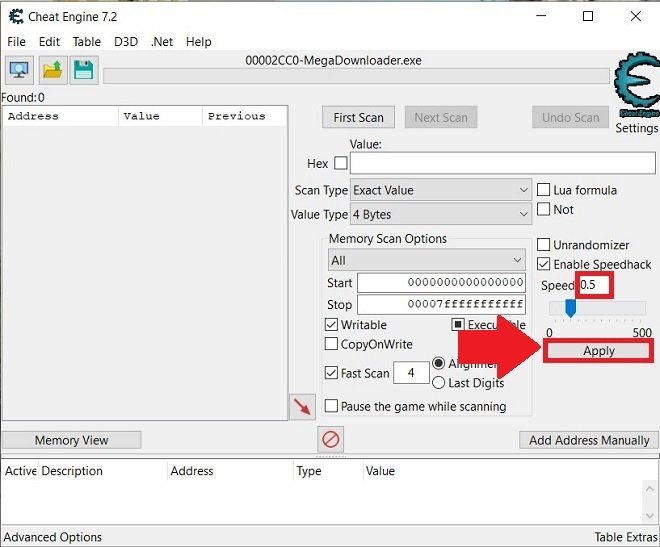Click Add Address Manually button

pos(589,440)
